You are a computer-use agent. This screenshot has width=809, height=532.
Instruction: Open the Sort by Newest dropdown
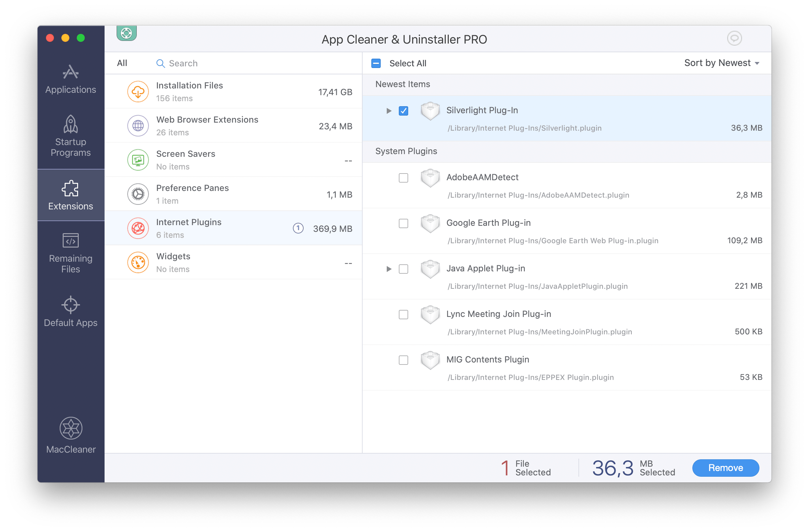[722, 62]
